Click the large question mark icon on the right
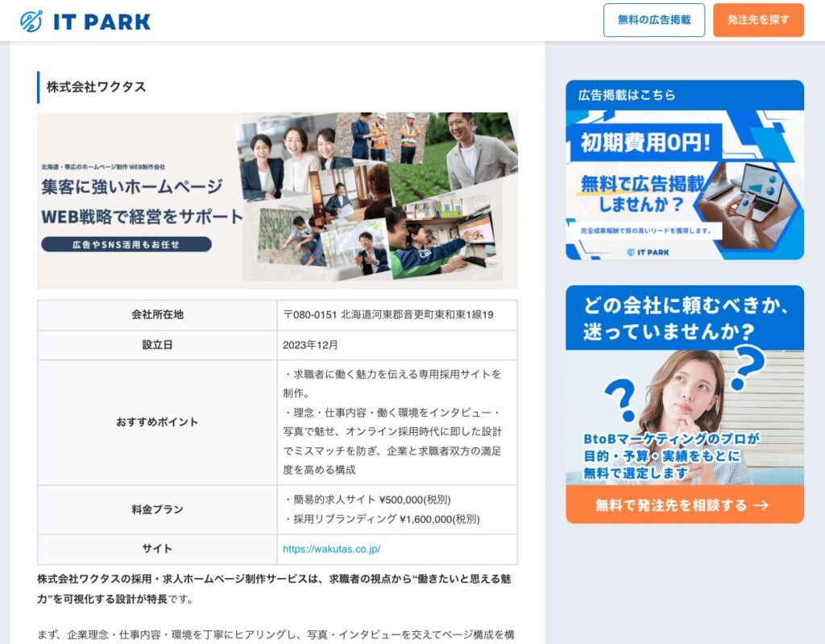825x644 pixels. coord(746,367)
